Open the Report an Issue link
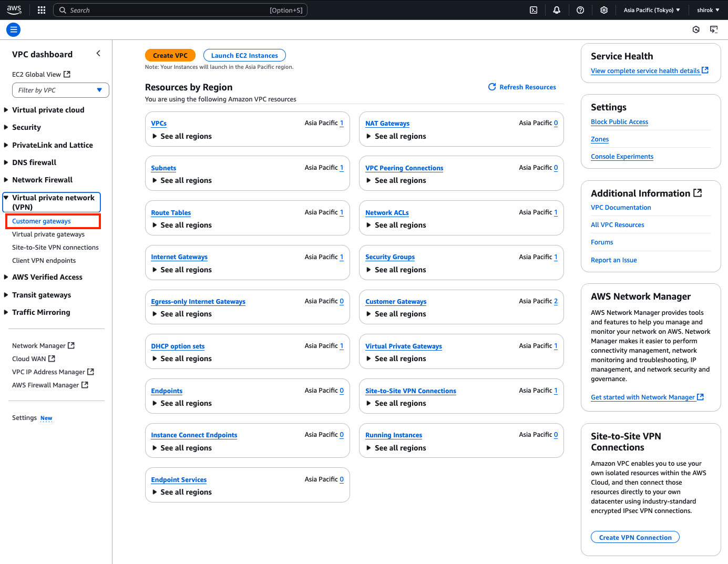The width and height of the screenshot is (728, 564). 613,260
